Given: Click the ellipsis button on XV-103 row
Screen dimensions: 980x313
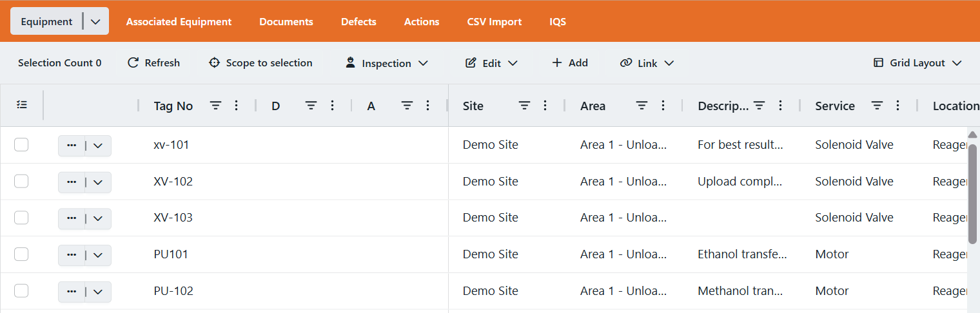Looking at the screenshot, I should 72,218.
